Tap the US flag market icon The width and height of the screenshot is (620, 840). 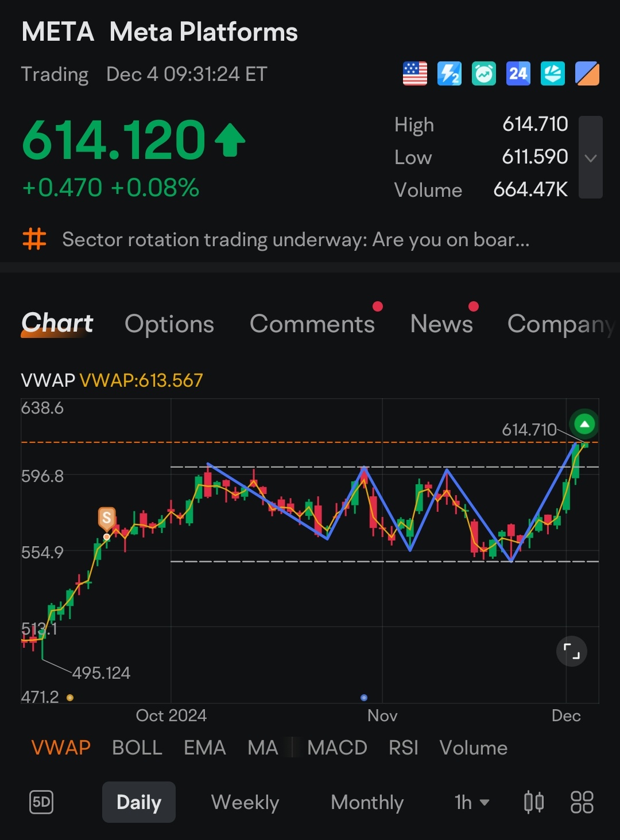coord(415,73)
